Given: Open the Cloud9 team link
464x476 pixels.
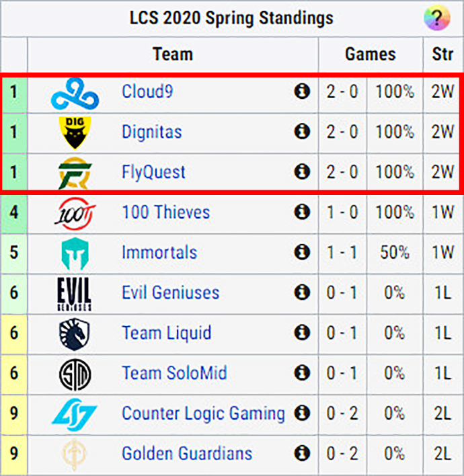Looking at the screenshot, I should (147, 91).
